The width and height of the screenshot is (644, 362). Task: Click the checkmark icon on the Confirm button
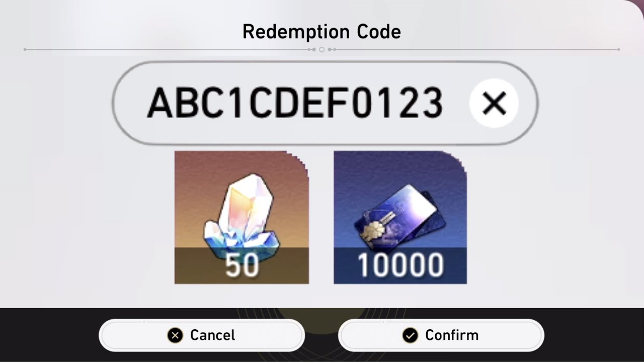tap(410, 335)
